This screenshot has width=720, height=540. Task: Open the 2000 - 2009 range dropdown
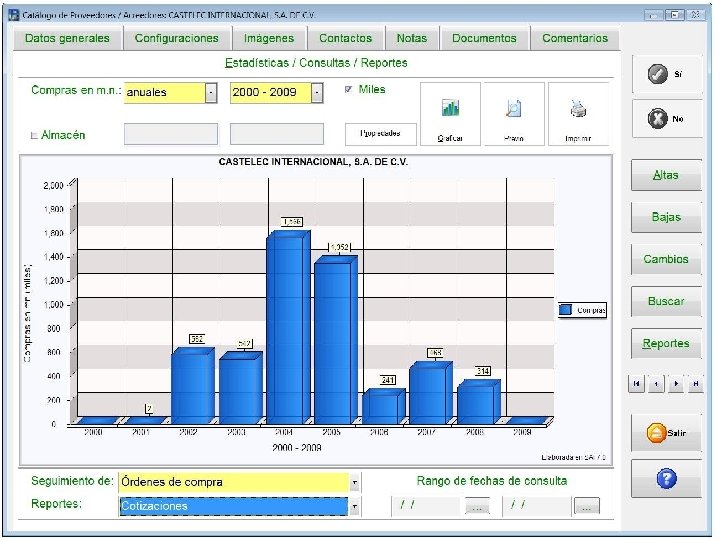(317, 93)
